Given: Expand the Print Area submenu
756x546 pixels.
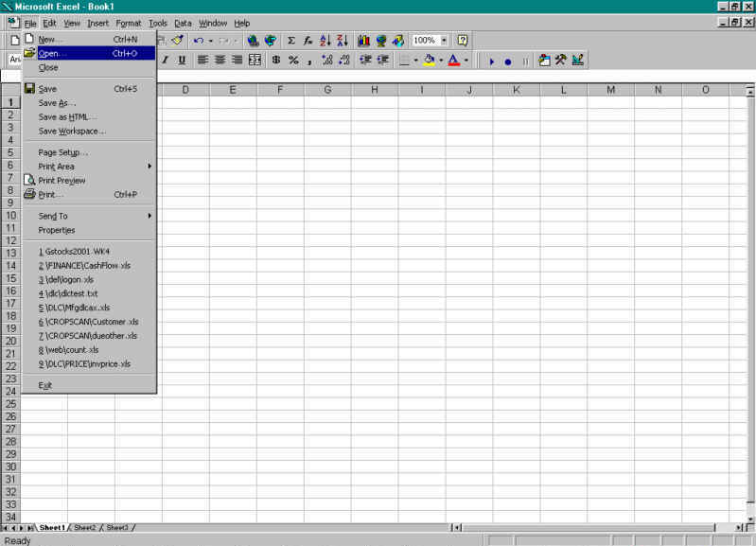Looking at the screenshot, I should (x=89, y=167).
